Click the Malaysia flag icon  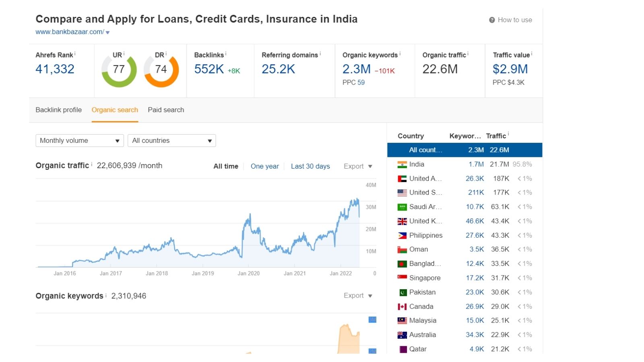(x=402, y=321)
